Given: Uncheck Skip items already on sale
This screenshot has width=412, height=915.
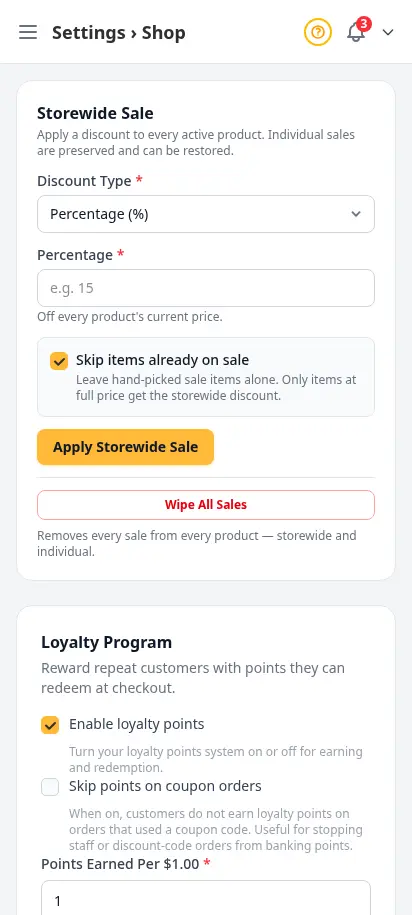Looking at the screenshot, I should [x=59, y=361].
